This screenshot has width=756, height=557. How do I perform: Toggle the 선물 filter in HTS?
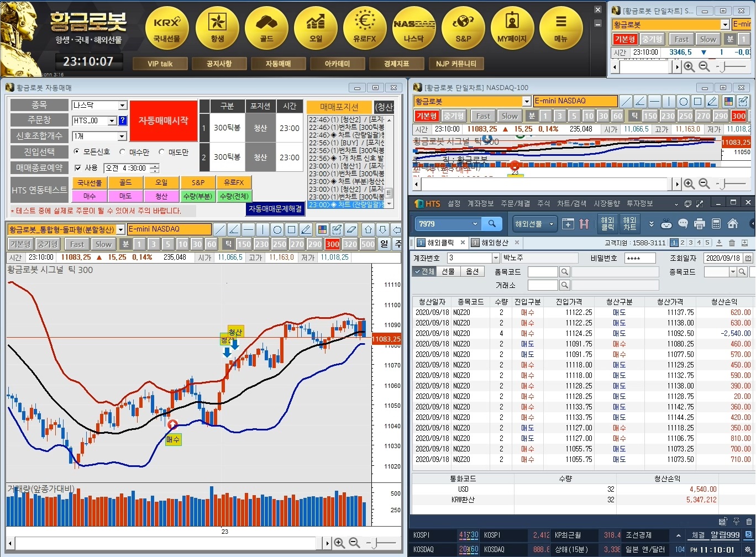pyautogui.click(x=448, y=271)
